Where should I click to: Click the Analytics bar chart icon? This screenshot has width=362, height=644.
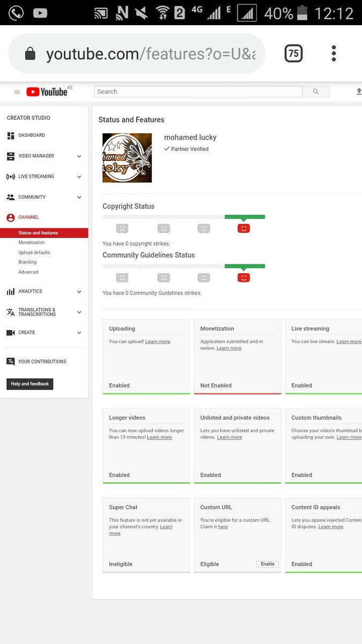pos(11,291)
